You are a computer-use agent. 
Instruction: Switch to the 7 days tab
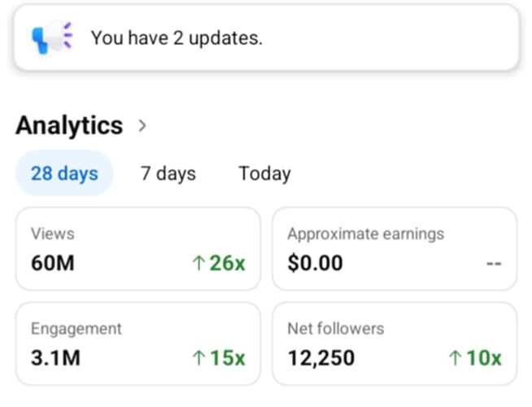(168, 173)
